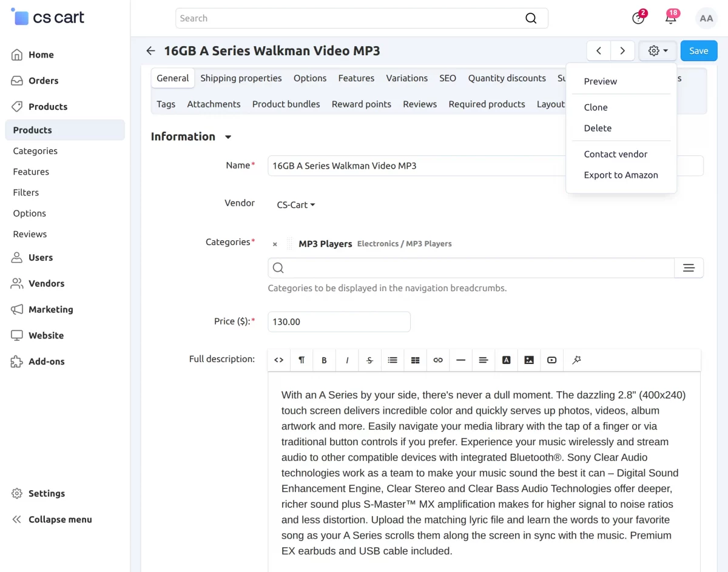Open the CS-Cart vendor dropdown
Viewport: 728px width, 572px height.
click(x=296, y=205)
